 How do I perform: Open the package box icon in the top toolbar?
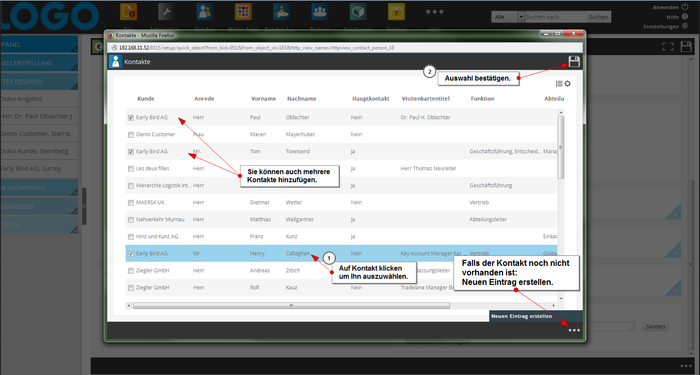(358, 12)
